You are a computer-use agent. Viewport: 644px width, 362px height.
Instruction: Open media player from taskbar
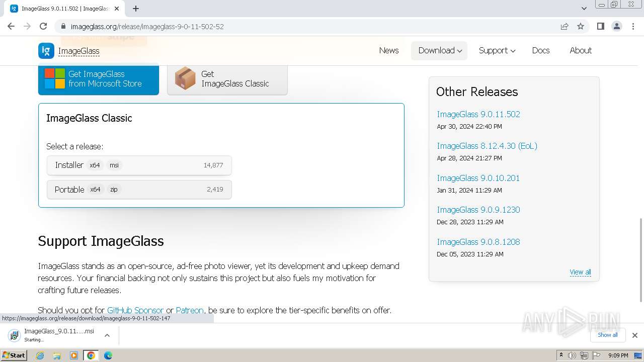[x=74, y=355]
